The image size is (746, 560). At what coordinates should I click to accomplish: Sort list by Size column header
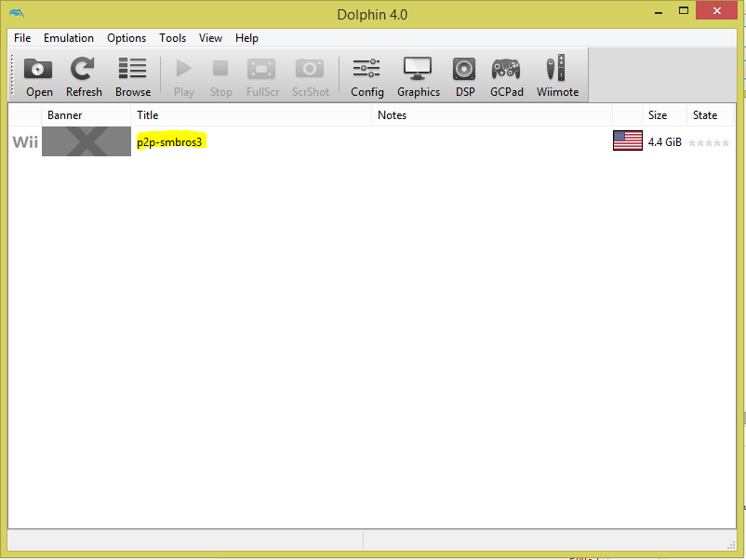[x=664, y=115]
